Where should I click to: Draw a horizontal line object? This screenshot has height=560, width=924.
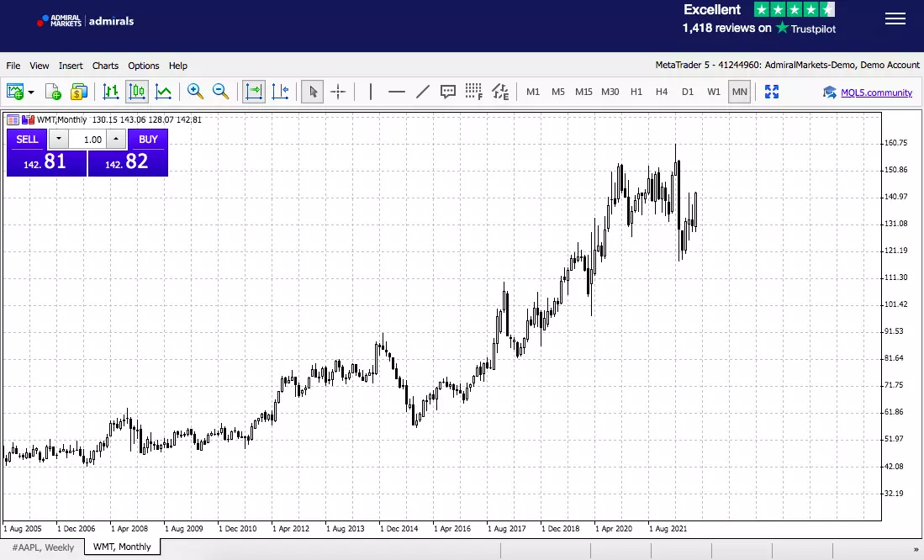397,92
